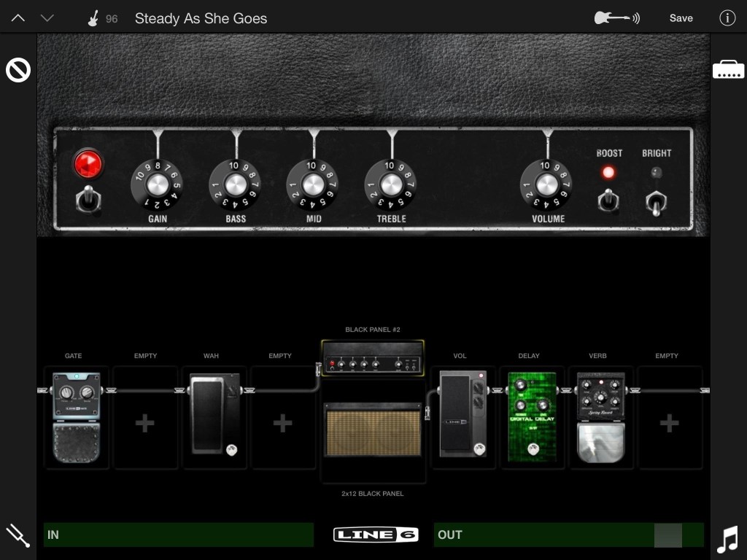Add effect in empty slot after Gate
Image resolution: width=747 pixels, height=560 pixels.
coord(145,423)
